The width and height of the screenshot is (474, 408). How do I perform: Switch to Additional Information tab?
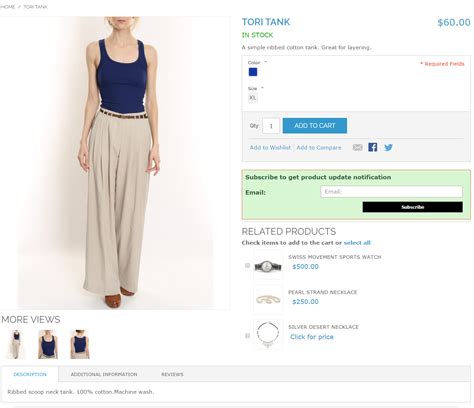tap(104, 374)
